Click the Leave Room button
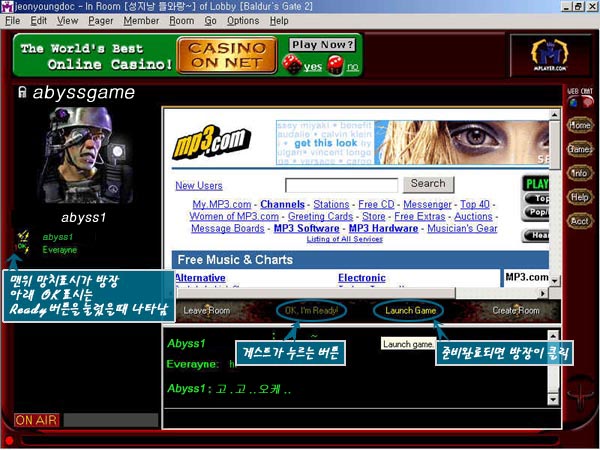The width and height of the screenshot is (600, 450). pos(207,311)
